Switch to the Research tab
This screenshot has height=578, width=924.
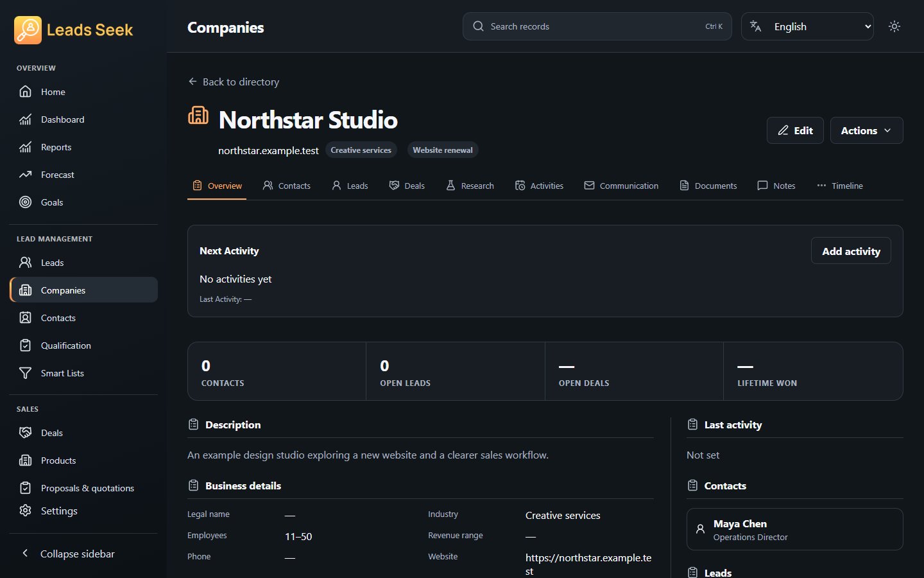[470, 186]
